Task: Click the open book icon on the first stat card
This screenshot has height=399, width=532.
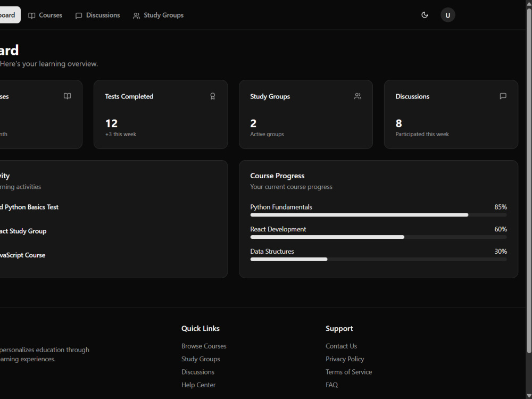Action: tap(68, 96)
